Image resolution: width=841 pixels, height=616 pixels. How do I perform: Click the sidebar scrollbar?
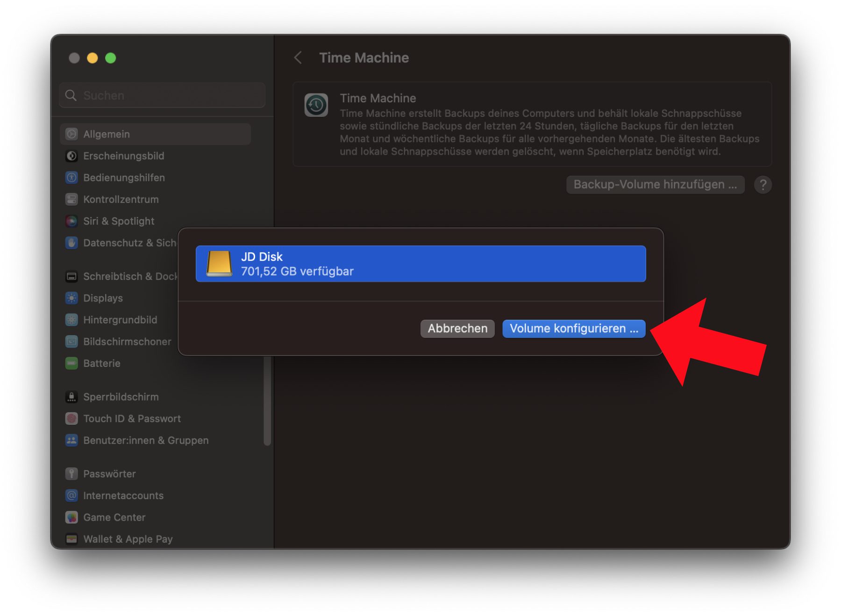[x=267, y=401]
